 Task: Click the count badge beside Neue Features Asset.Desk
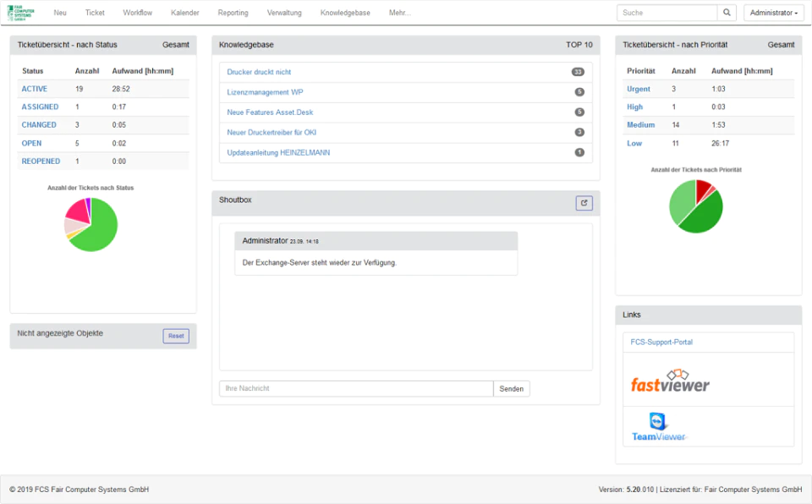[579, 112]
